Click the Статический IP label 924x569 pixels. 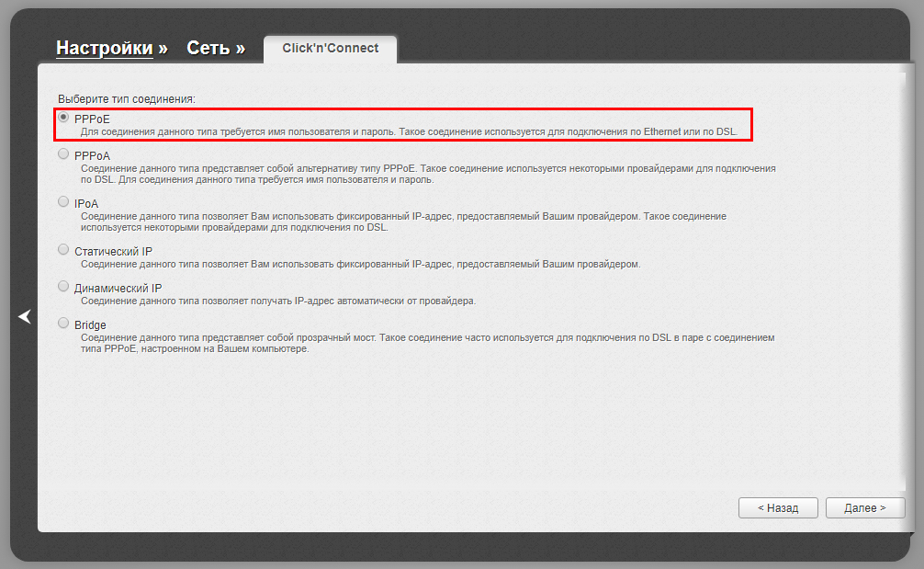tap(113, 251)
